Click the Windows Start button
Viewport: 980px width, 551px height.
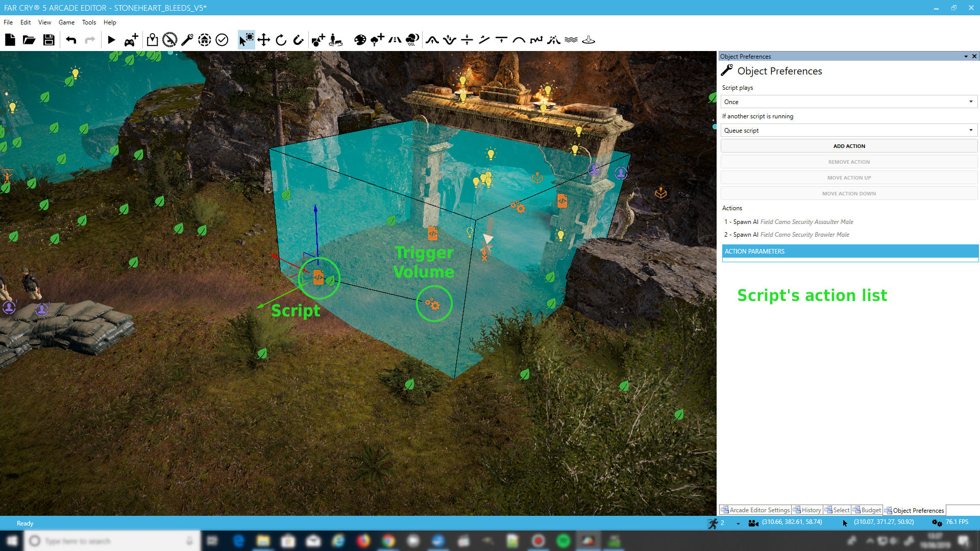point(11,541)
